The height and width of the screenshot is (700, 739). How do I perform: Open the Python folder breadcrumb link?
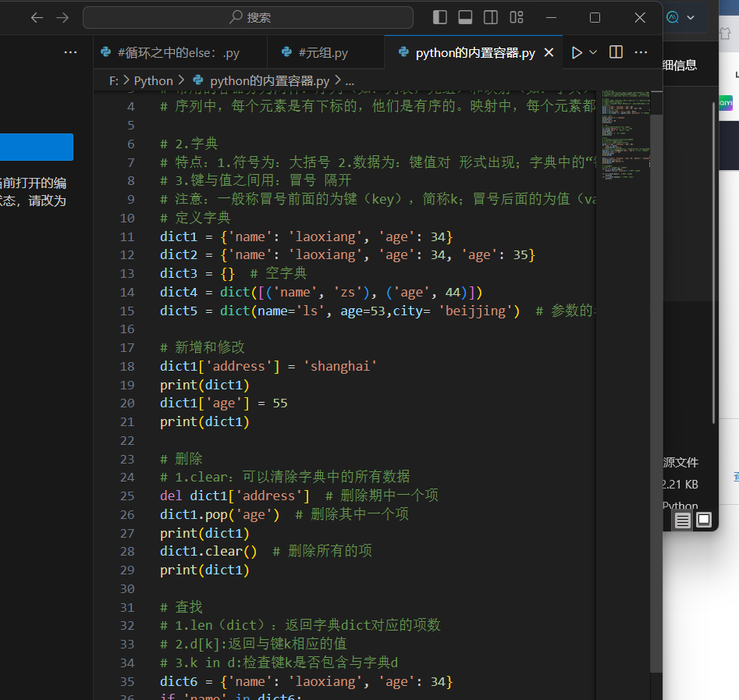point(154,80)
